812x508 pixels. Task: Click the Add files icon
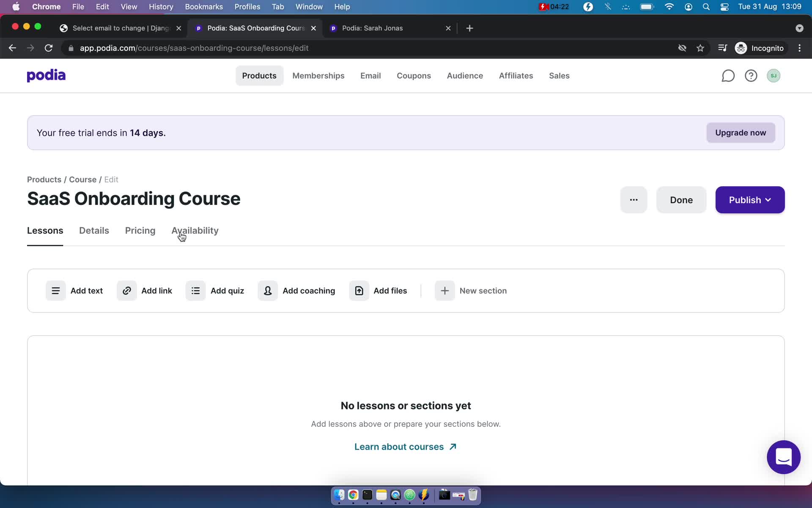click(358, 290)
